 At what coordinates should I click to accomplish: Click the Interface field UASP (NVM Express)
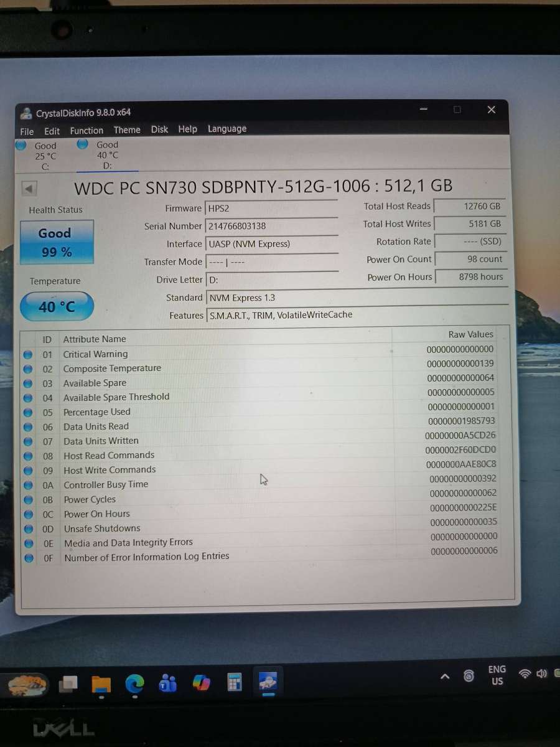(272, 244)
